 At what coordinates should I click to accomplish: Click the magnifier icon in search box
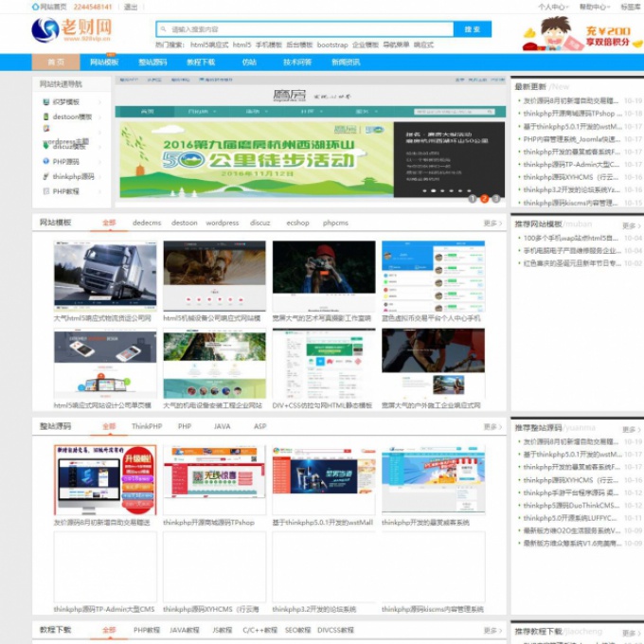point(164,29)
